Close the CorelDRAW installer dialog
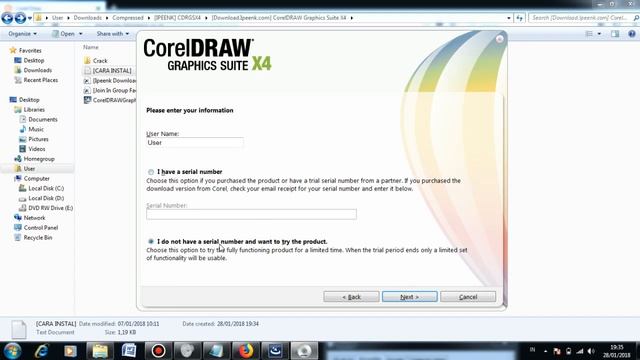The height and width of the screenshot is (360, 640). [x=500, y=39]
